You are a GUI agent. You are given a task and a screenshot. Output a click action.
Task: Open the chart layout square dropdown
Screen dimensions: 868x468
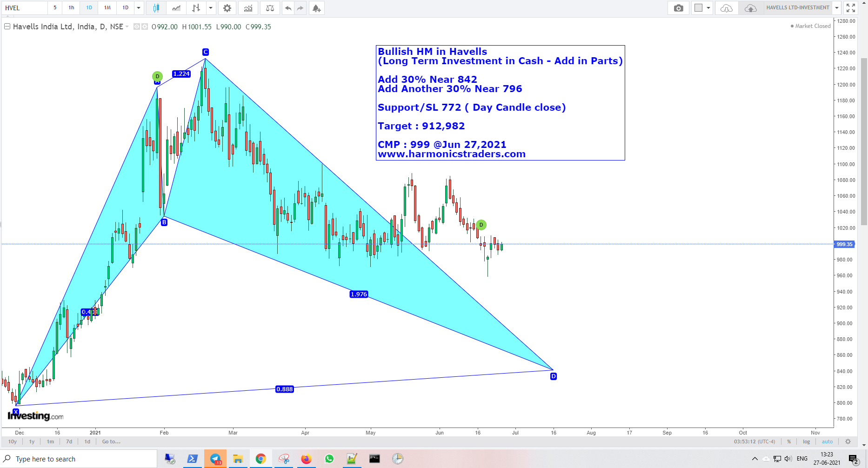tap(702, 8)
